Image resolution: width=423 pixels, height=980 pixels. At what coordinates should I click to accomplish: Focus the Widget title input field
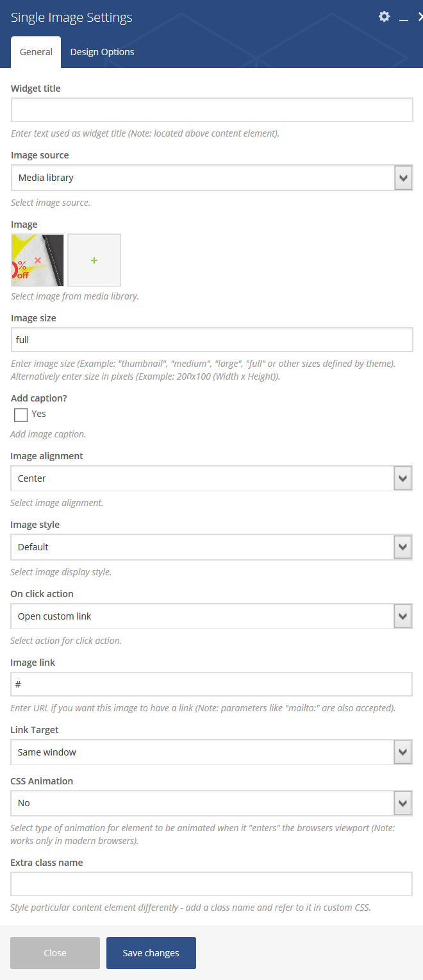212,110
